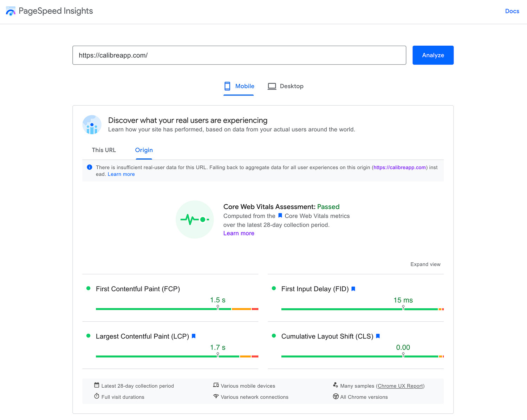Click the stopwatch icon beside Full visit durations
527x420 pixels.
point(97,396)
